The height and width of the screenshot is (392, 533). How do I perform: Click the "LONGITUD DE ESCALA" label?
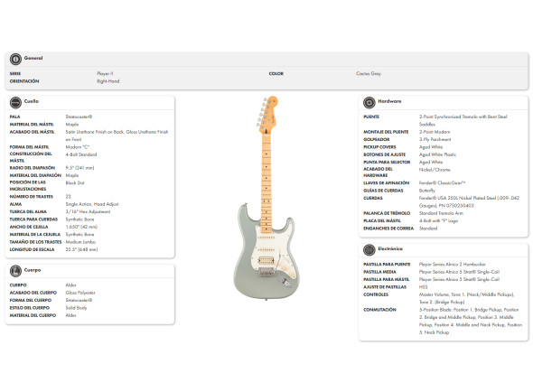32,249
